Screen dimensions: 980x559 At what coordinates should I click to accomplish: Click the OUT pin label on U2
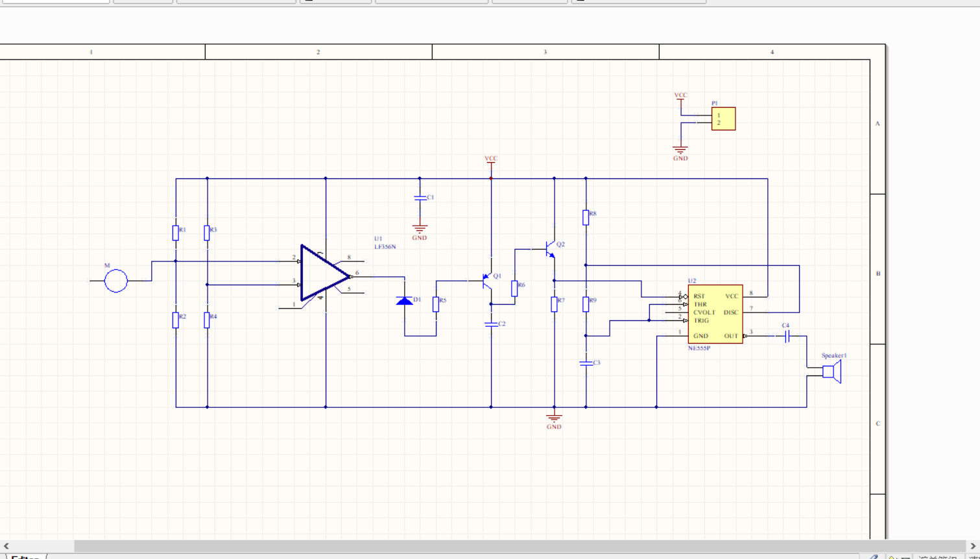point(731,336)
